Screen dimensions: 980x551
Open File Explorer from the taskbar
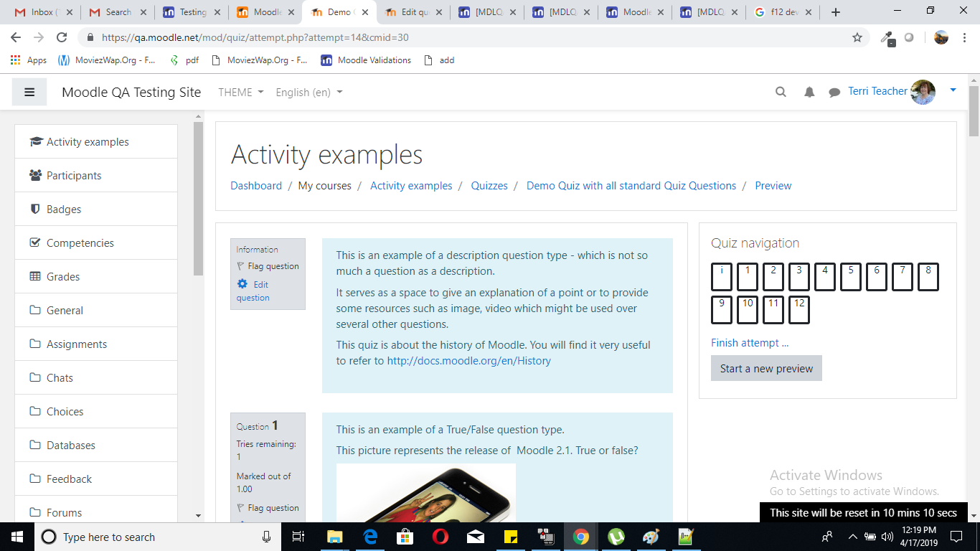[335, 537]
